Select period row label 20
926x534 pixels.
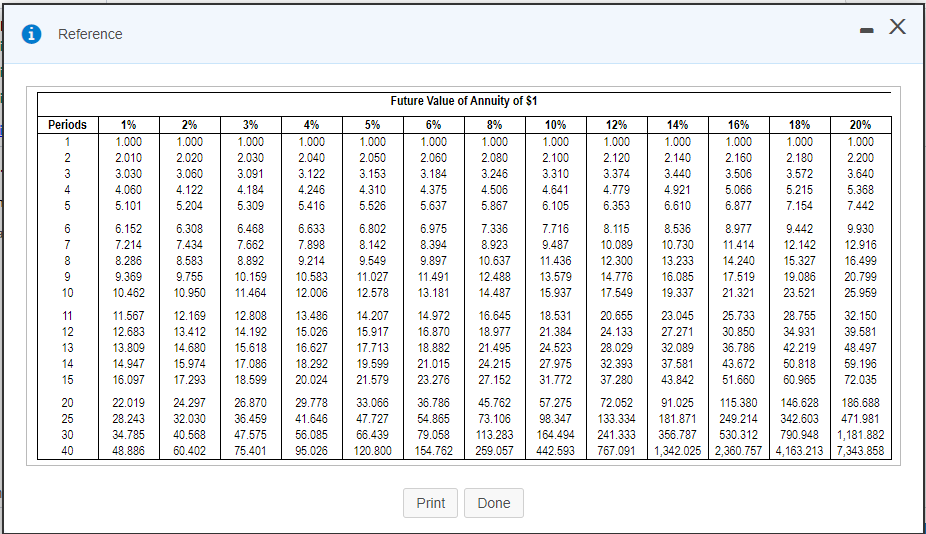coord(67,403)
